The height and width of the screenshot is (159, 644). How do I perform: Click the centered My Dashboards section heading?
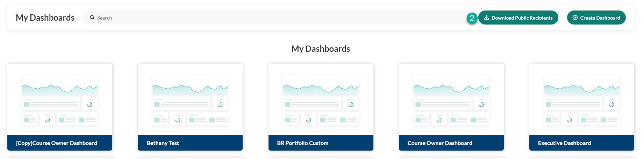pyautogui.click(x=321, y=49)
